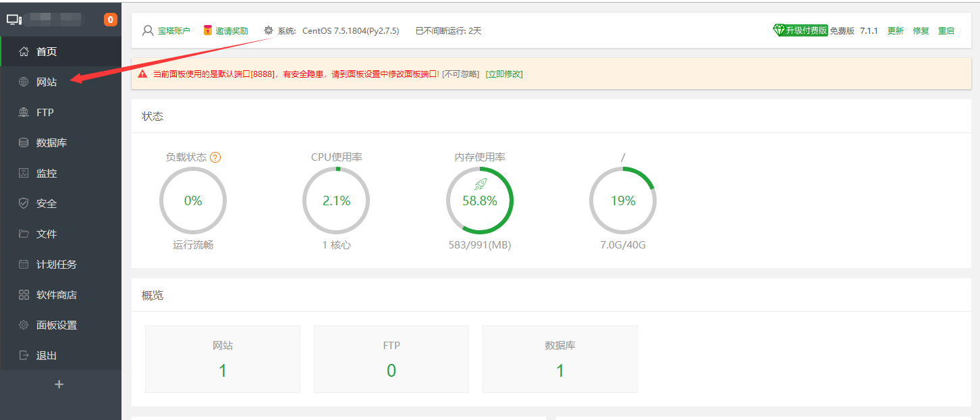Click the monitor icon beside 监控
The image size is (980, 420).
(24, 174)
